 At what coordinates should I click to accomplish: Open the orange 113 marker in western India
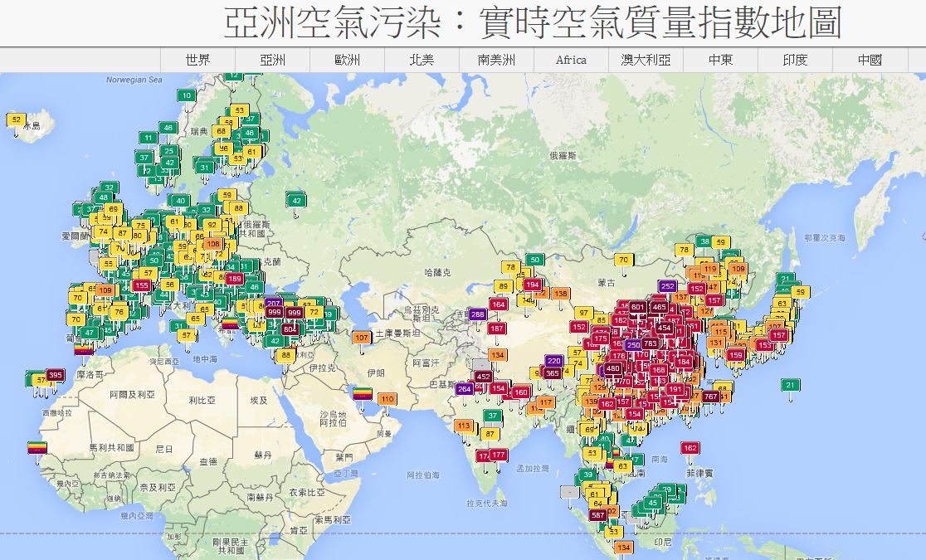click(x=464, y=426)
